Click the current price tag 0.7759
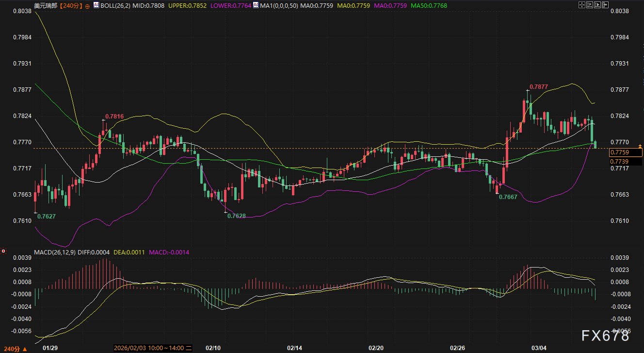644x353 pixels. [625, 152]
